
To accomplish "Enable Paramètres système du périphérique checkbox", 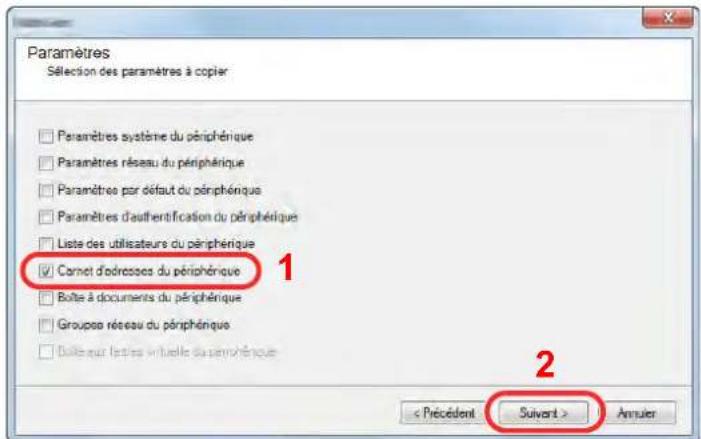I will (x=46, y=136).
